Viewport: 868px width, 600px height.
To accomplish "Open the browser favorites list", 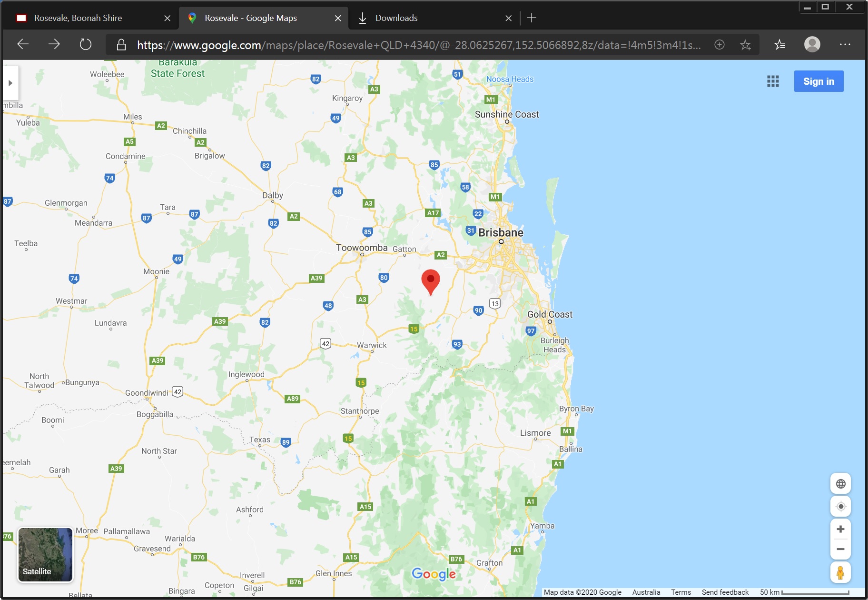I will [x=779, y=45].
